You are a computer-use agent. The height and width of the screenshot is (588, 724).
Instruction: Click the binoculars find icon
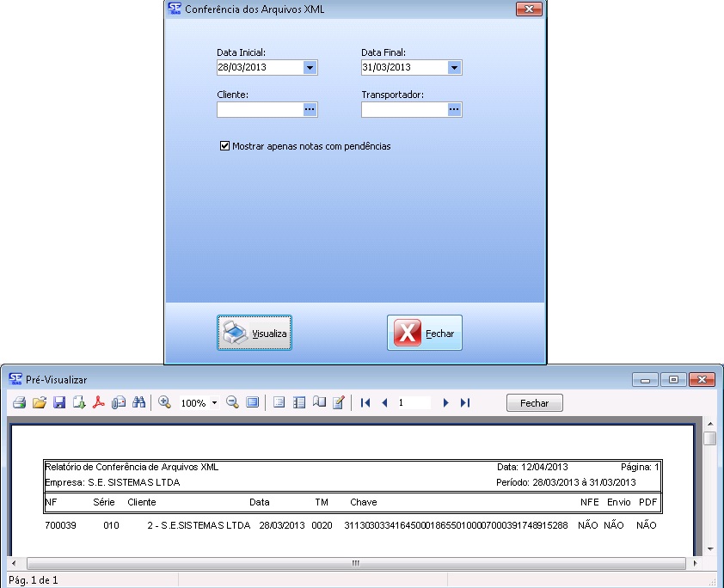[138, 402]
